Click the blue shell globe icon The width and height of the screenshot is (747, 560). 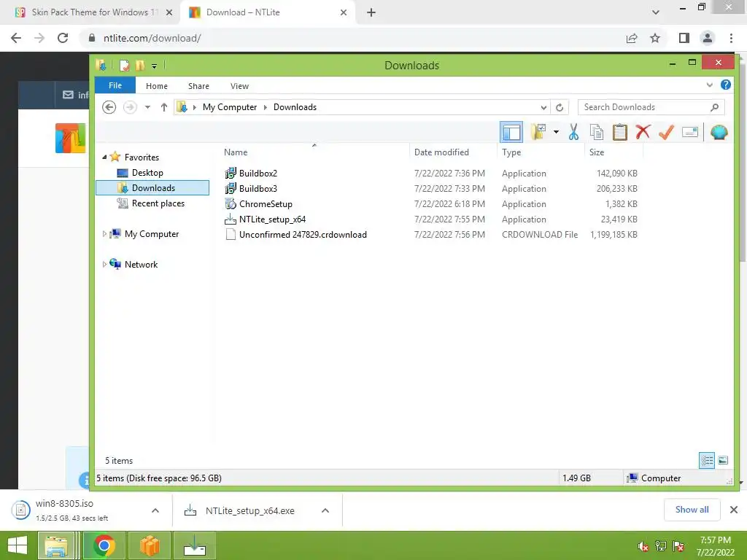[719, 132]
